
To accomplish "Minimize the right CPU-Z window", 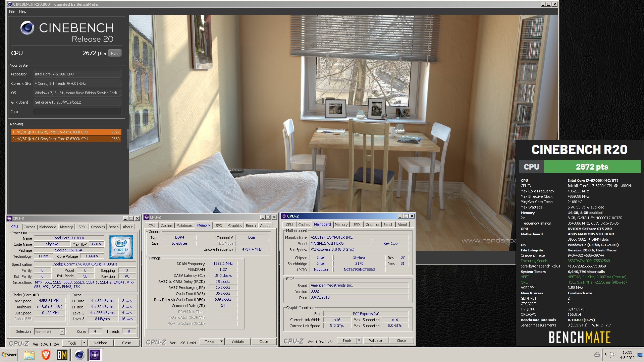I will click(400, 216).
